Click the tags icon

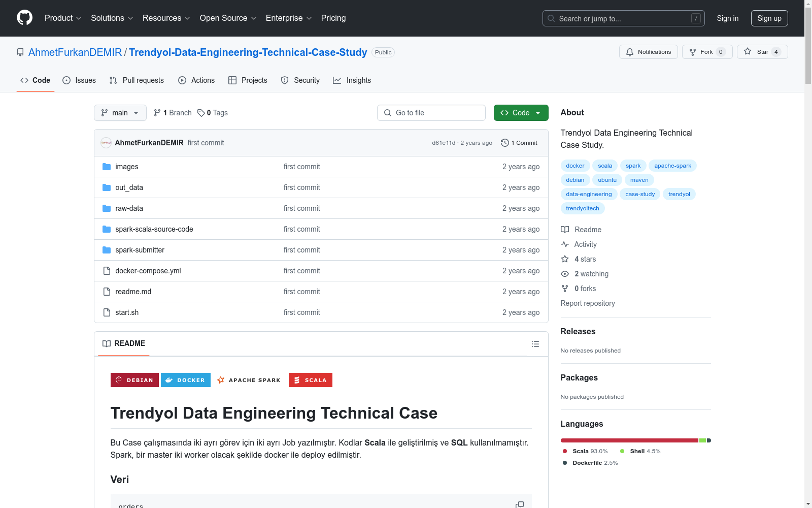(x=201, y=113)
